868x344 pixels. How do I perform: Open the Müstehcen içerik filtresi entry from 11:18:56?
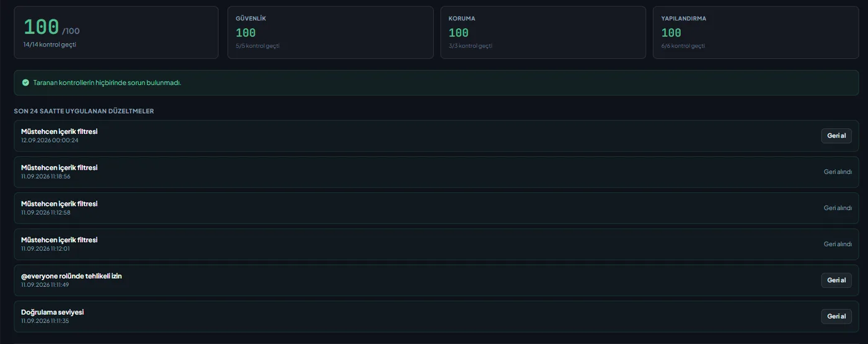tap(436, 172)
